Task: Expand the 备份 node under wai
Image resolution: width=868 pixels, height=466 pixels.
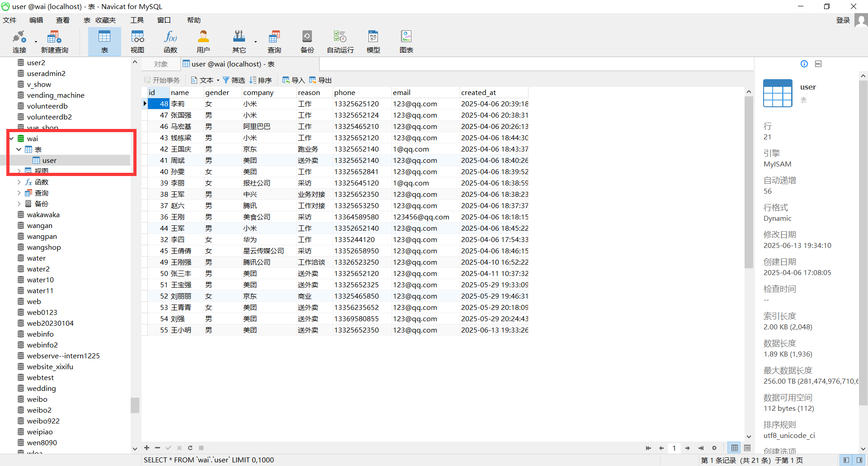Action: coord(19,204)
